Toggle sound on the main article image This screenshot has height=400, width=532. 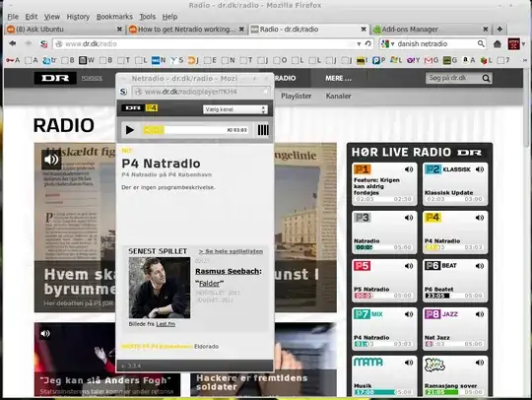coord(51,160)
